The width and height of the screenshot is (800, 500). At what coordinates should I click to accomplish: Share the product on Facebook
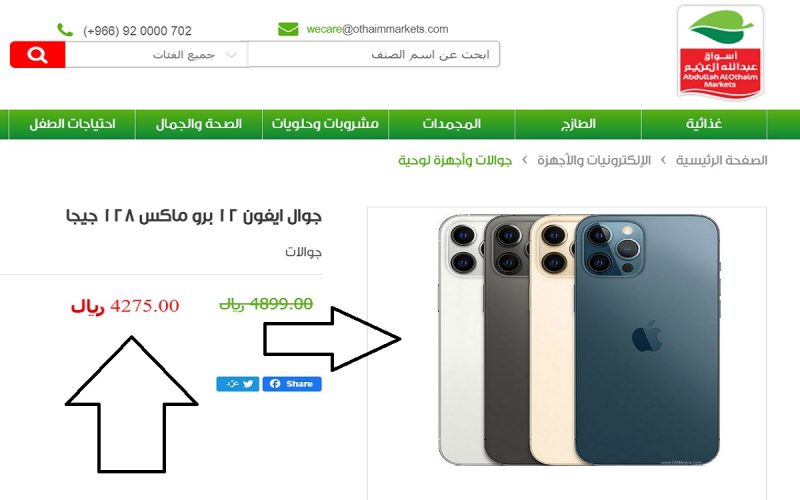click(x=292, y=384)
